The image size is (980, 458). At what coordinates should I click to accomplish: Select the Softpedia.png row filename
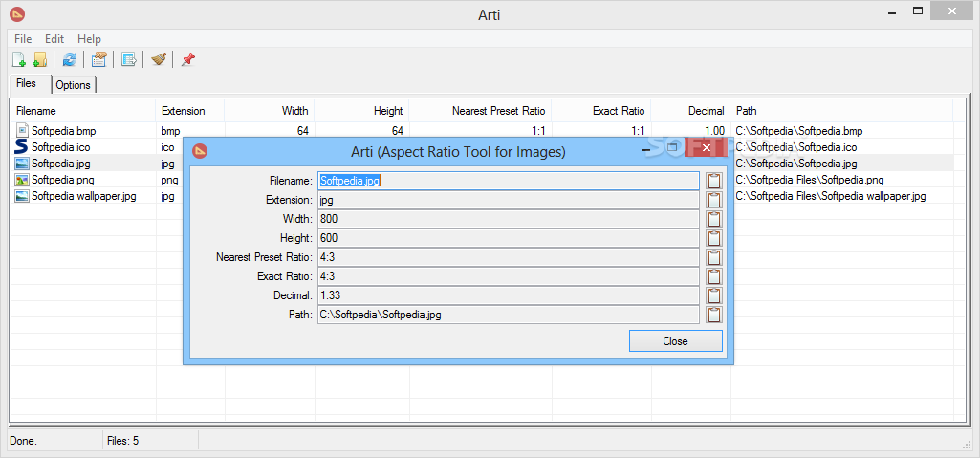pyautogui.click(x=63, y=180)
